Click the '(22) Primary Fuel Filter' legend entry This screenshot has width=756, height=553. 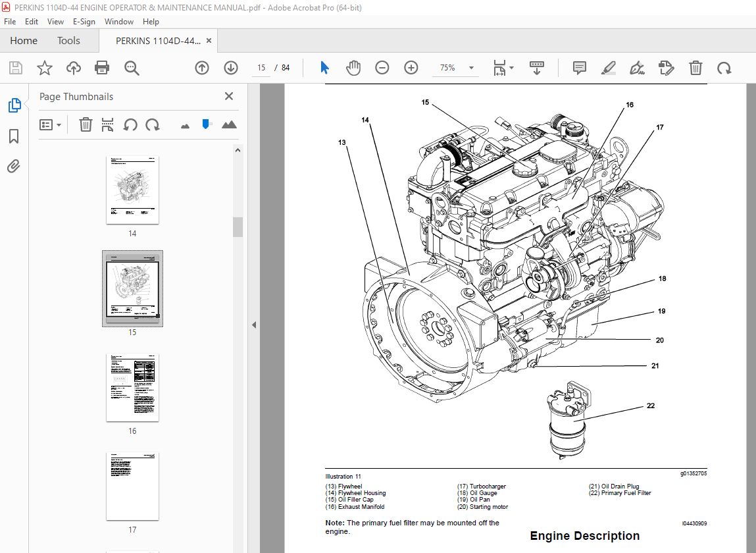620,493
